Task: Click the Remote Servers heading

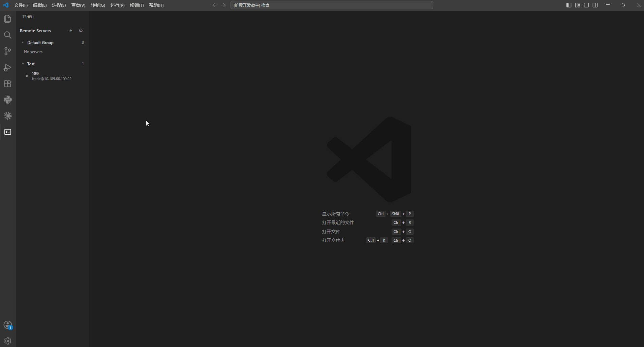Action: (35, 31)
